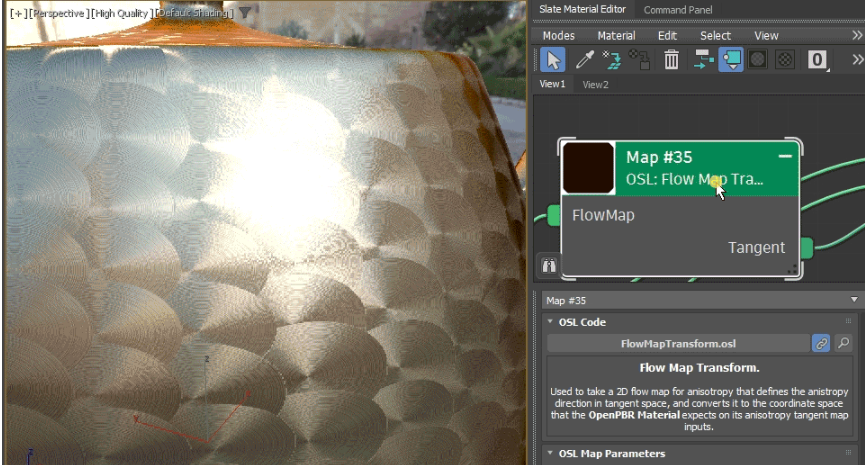Viewport: 865px width, 465px height.
Task: Click the OSL Code rollout drag handle
Action: (x=848, y=321)
